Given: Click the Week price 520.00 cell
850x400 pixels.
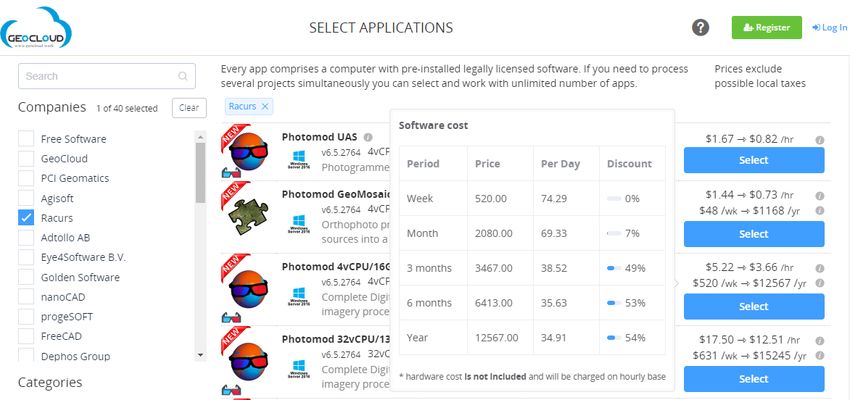Looking at the screenshot, I should pyautogui.click(x=500, y=198).
